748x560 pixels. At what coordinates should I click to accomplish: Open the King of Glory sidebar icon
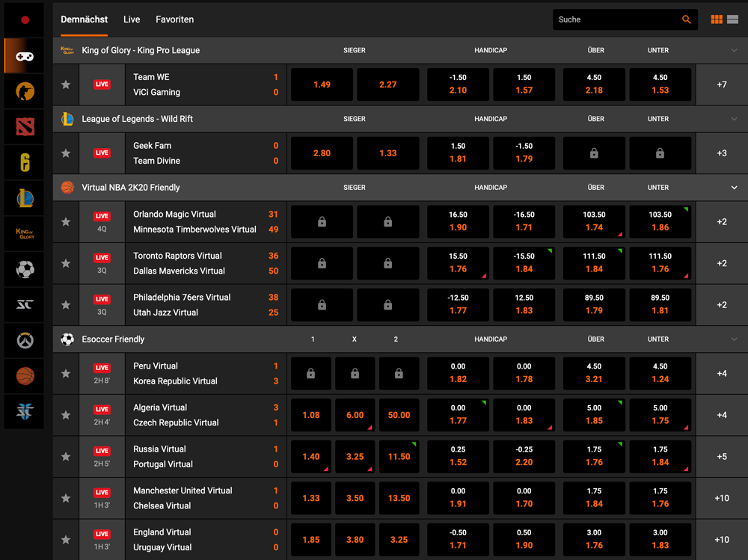pyautogui.click(x=25, y=234)
